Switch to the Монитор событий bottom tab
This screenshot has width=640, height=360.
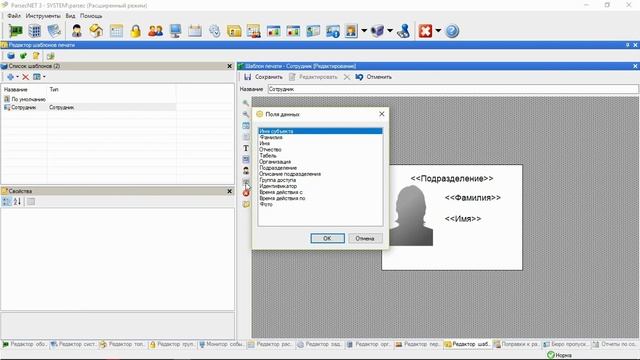pyautogui.click(x=221, y=344)
